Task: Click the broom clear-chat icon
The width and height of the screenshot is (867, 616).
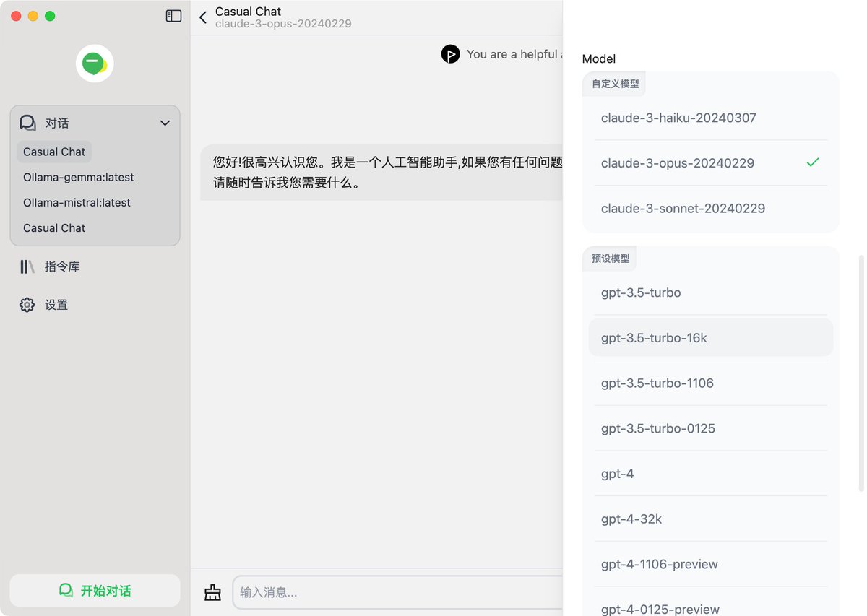Action: click(x=212, y=592)
